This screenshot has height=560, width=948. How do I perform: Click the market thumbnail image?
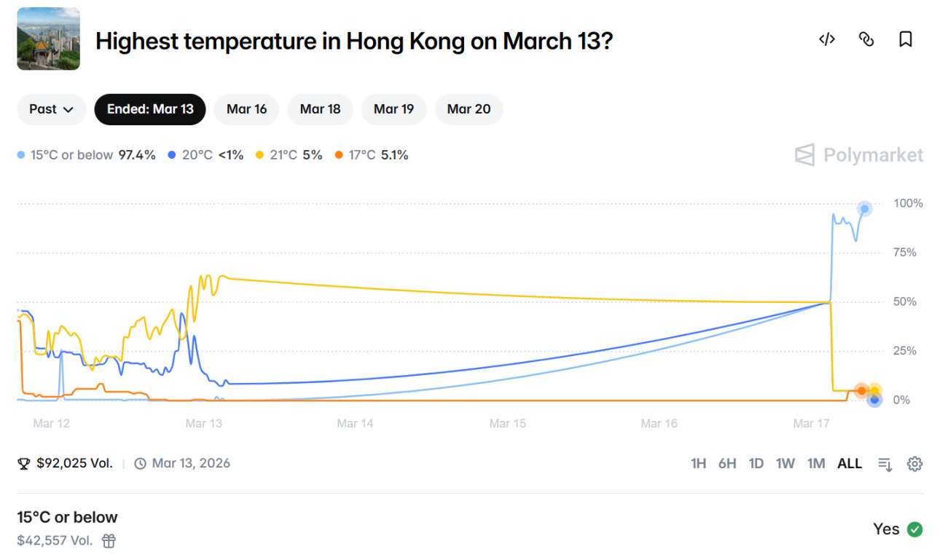(48, 39)
